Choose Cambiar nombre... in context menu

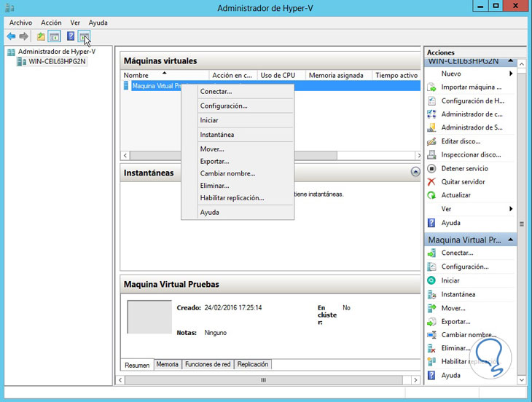pyautogui.click(x=238, y=173)
